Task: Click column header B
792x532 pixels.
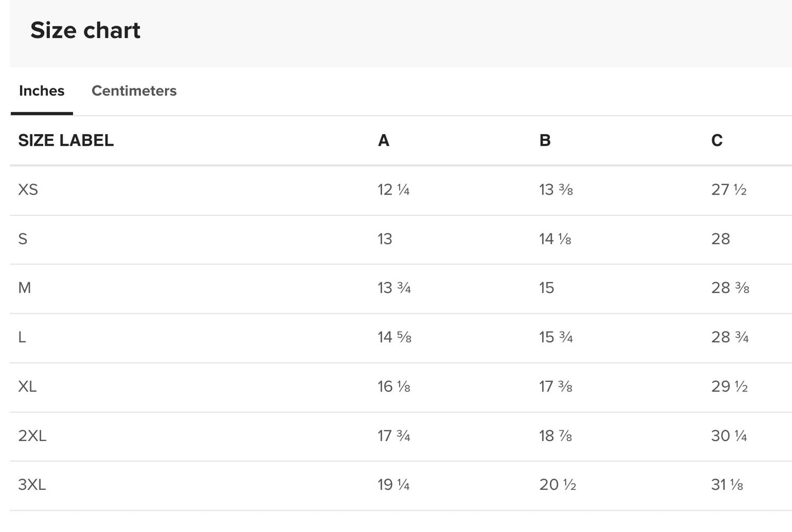Action: (x=545, y=141)
